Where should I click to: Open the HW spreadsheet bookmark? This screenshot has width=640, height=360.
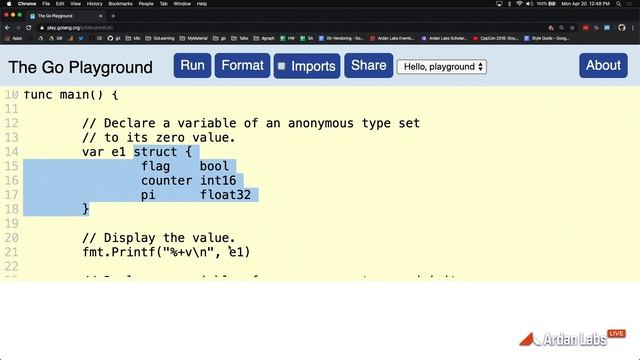click(287, 38)
